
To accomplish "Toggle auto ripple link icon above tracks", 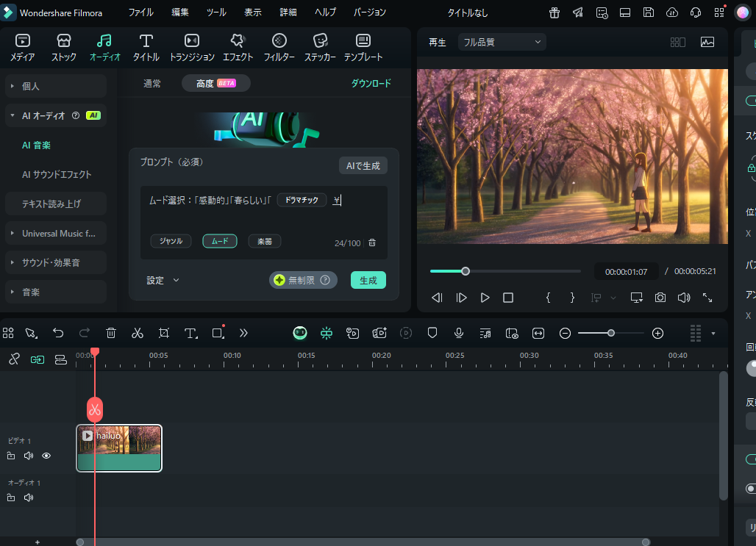I will click(x=37, y=359).
